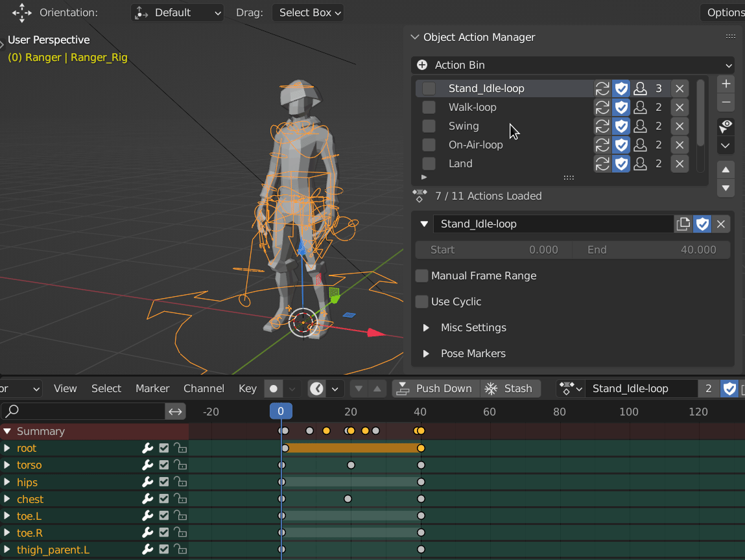Click the Start frame field showing 0.000

click(x=494, y=250)
